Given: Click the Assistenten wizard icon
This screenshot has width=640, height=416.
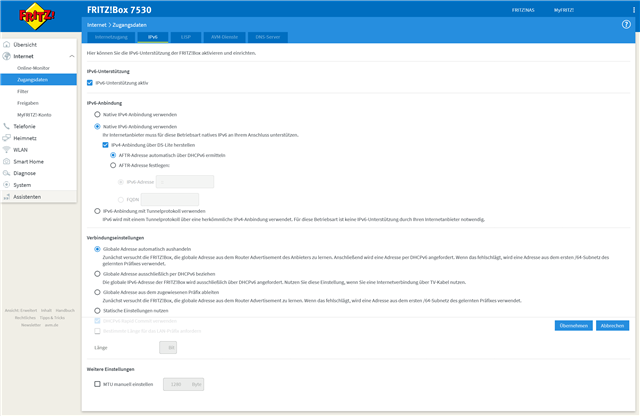Looking at the screenshot, I should [7, 197].
